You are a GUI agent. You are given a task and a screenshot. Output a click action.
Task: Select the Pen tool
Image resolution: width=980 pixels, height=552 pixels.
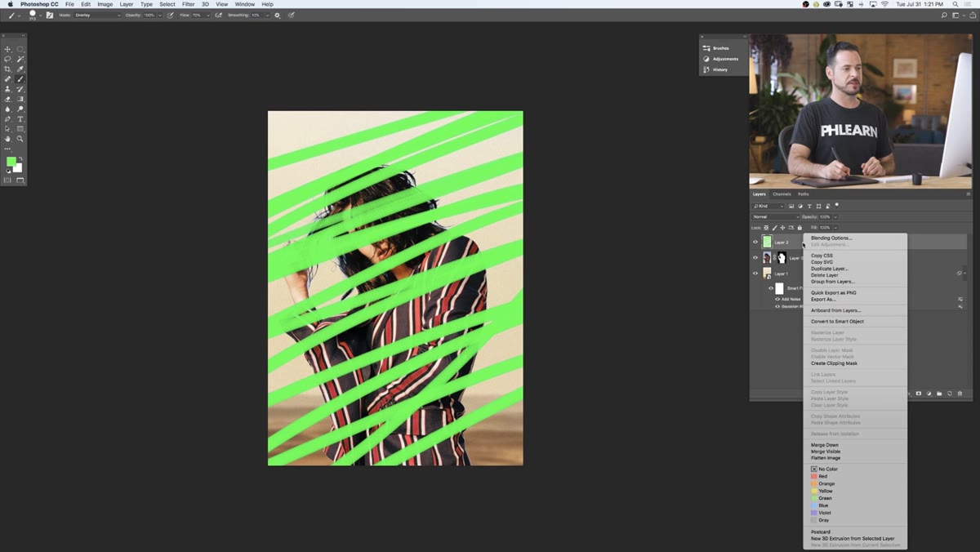(8, 119)
